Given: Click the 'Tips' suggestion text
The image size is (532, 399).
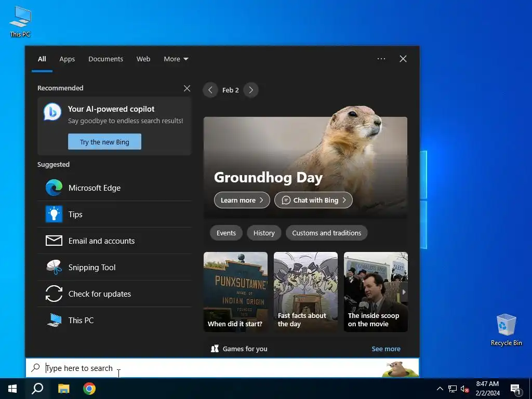Looking at the screenshot, I should click(x=75, y=215).
